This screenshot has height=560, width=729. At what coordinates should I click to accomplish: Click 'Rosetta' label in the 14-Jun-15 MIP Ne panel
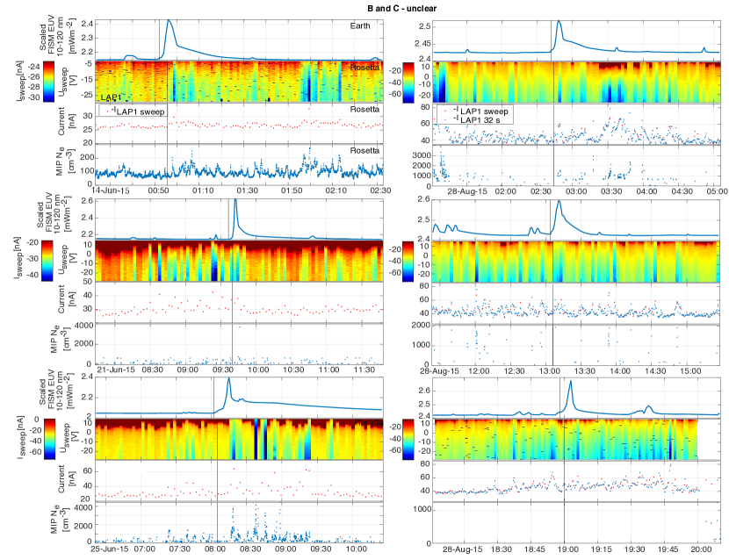point(364,151)
